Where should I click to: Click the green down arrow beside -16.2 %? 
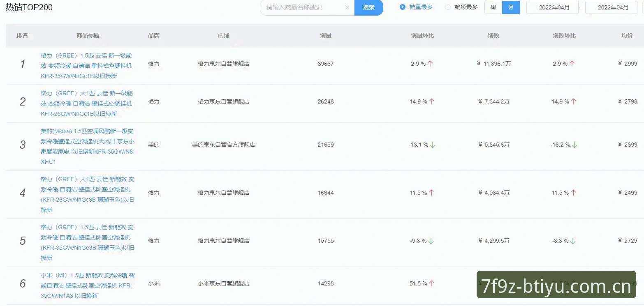(575, 145)
